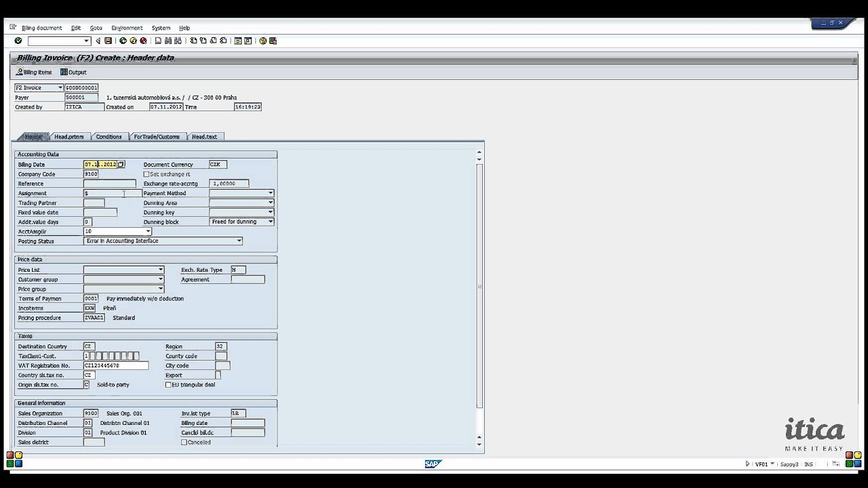Expand the Price group dropdown
The image size is (868, 488).
pyautogui.click(x=161, y=289)
